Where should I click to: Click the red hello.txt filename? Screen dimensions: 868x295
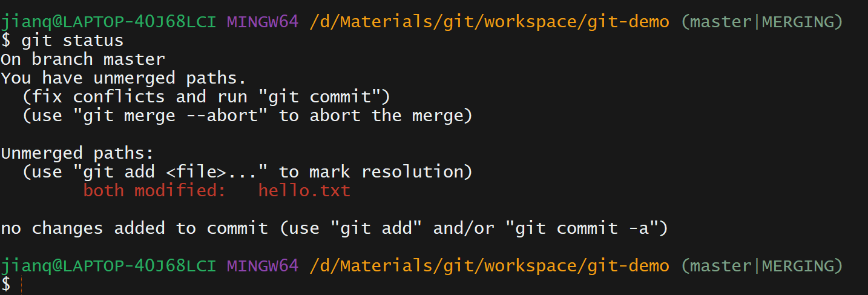[304, 190]
